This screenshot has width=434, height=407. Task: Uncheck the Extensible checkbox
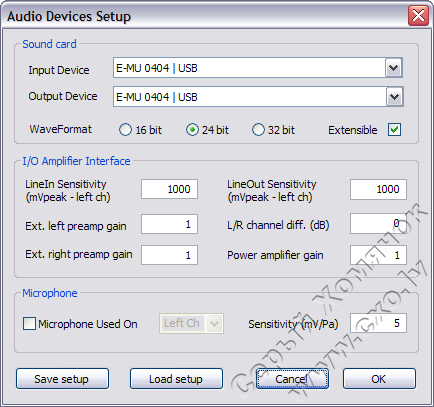point(394,130)
